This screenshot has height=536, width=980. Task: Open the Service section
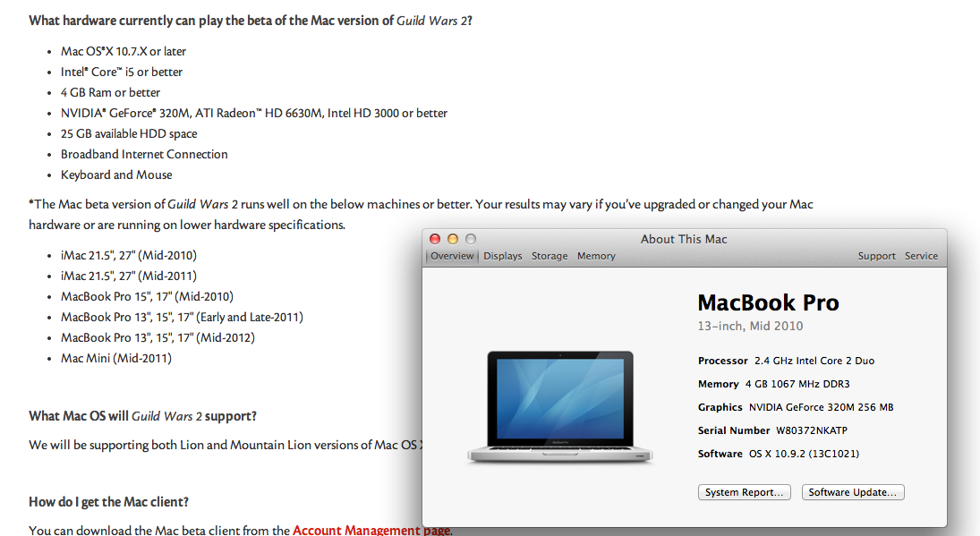[x=921, y=256]
